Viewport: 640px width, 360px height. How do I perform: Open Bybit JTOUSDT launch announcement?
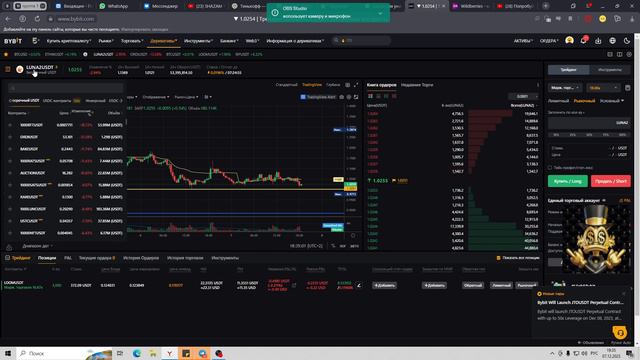(580, 303)
